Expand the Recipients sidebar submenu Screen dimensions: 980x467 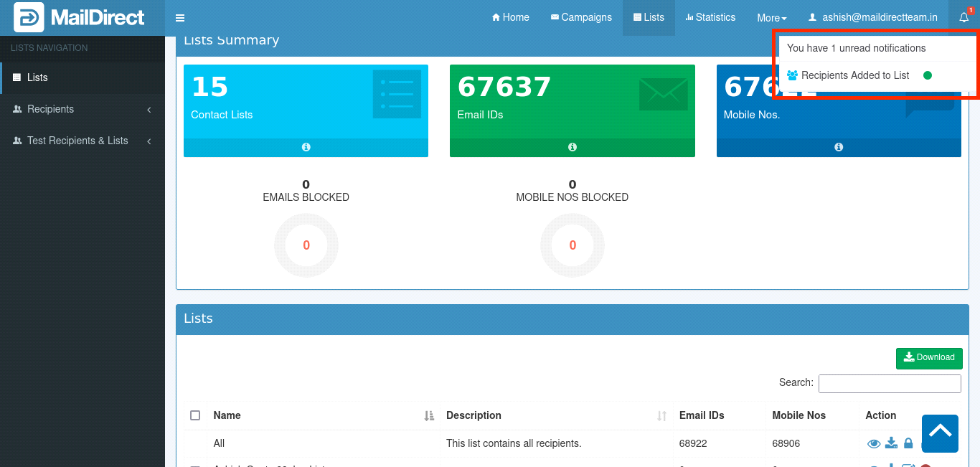[83, 109]
